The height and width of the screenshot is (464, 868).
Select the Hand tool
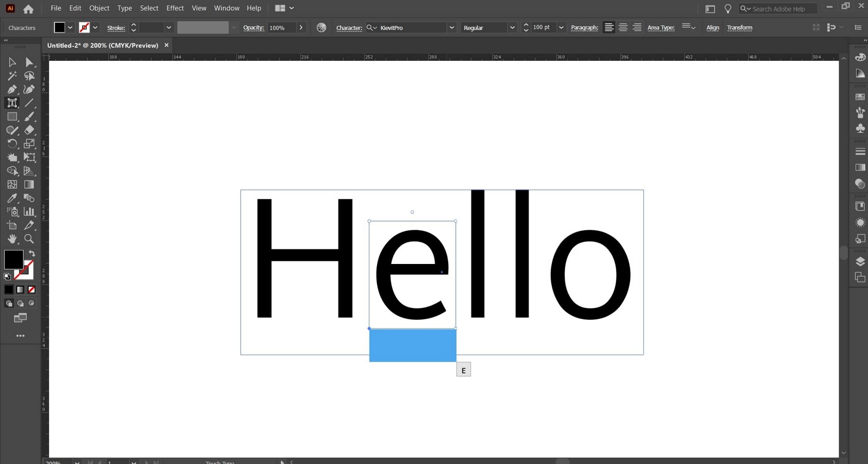[12, 239]
